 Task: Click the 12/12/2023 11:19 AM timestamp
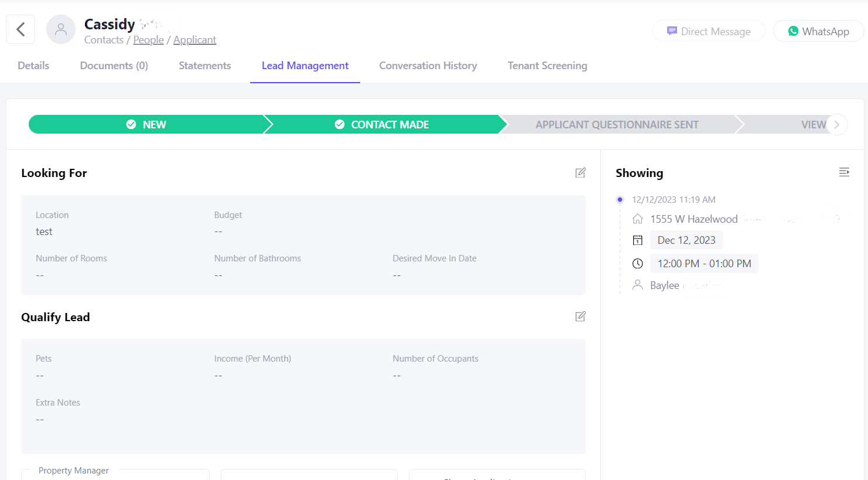click(674, 200)
